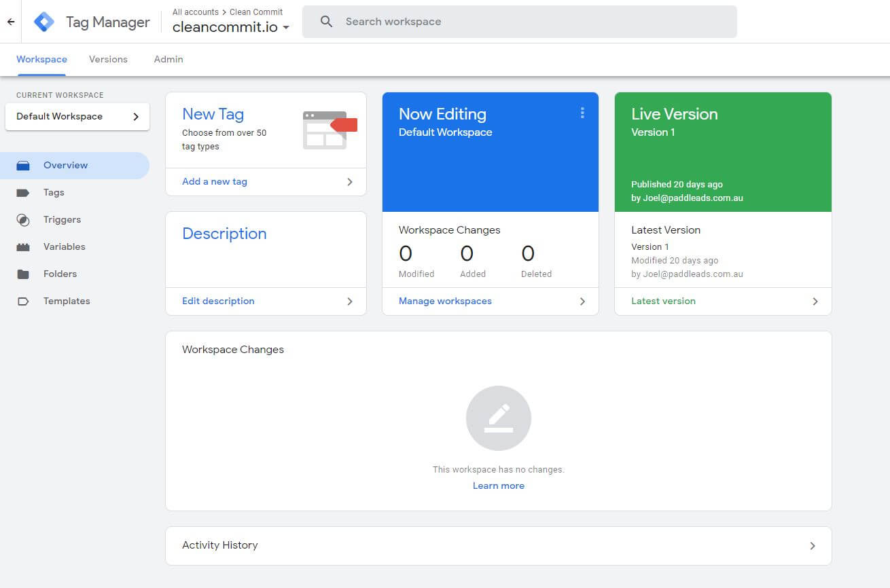Select Overview in the sidebar

(x=75, y=166)
